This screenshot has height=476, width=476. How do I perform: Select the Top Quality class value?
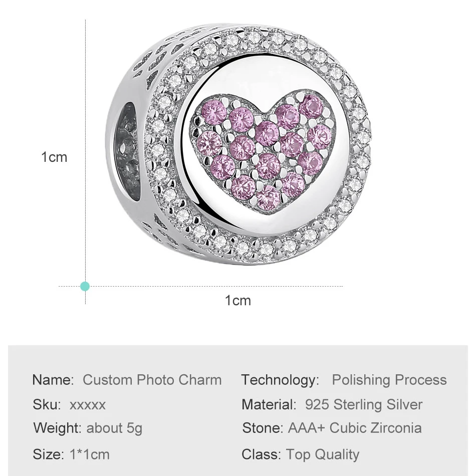coord(323,454)
